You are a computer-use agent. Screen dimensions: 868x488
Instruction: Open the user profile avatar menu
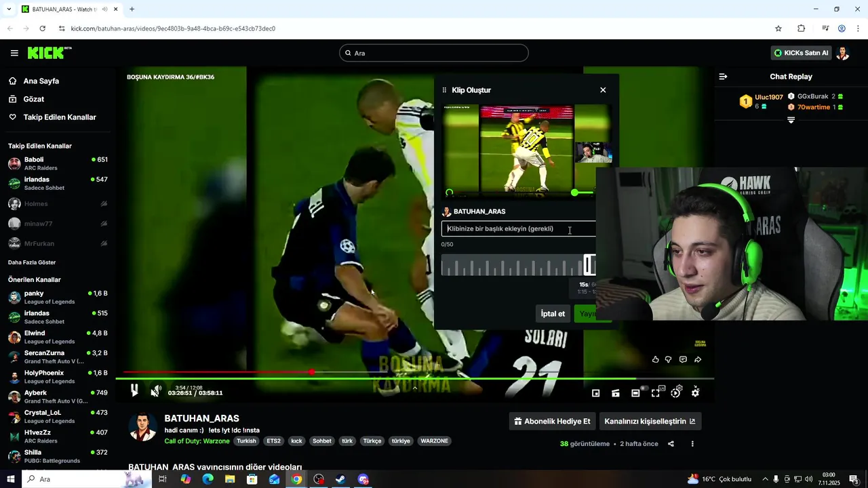click(842, 53)
